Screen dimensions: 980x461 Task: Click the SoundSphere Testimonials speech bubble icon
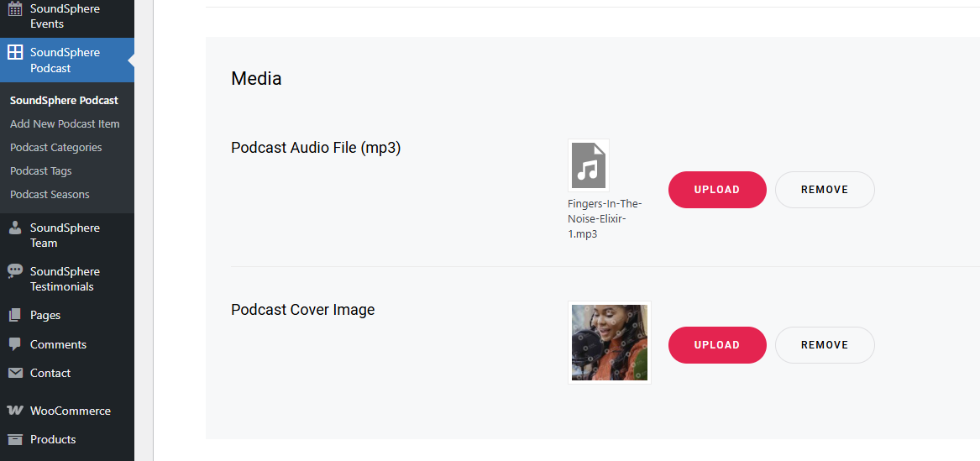(15, 272)
